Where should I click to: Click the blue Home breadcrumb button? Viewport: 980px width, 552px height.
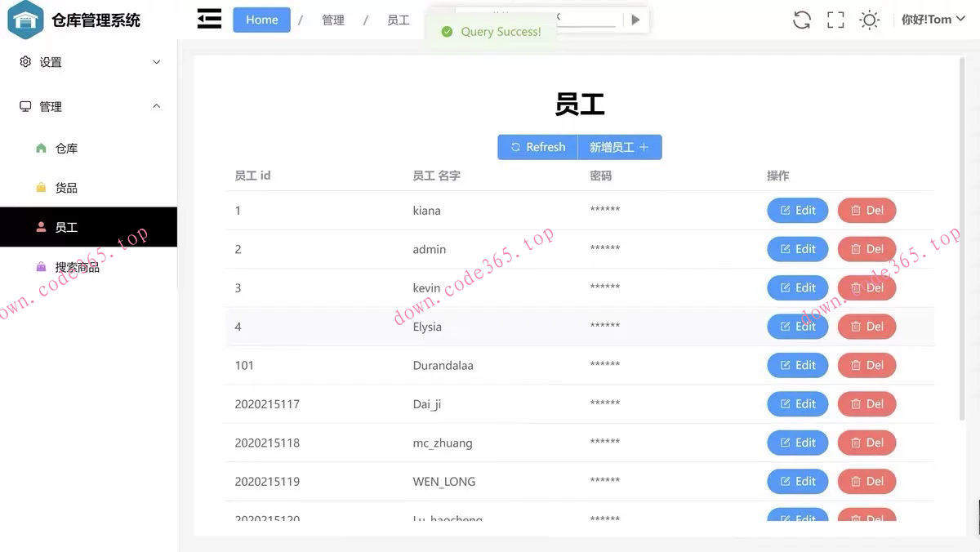point(261,20)
